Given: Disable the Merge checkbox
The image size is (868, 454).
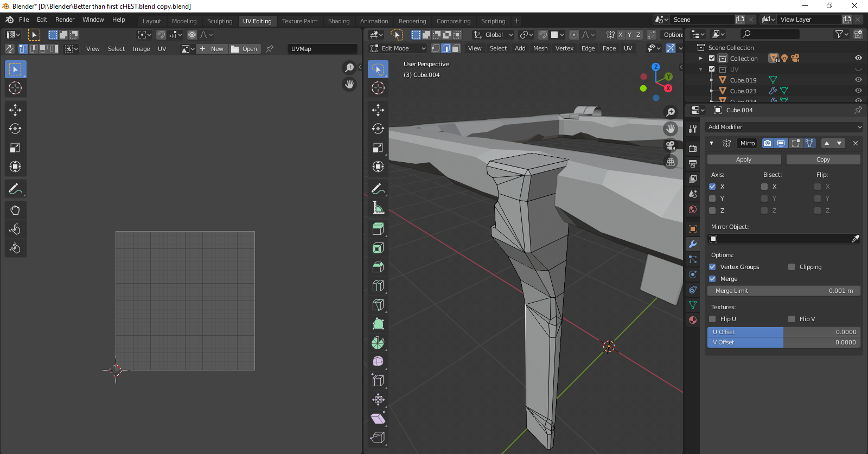Looking at the screenshot, I should coord(712,279).
